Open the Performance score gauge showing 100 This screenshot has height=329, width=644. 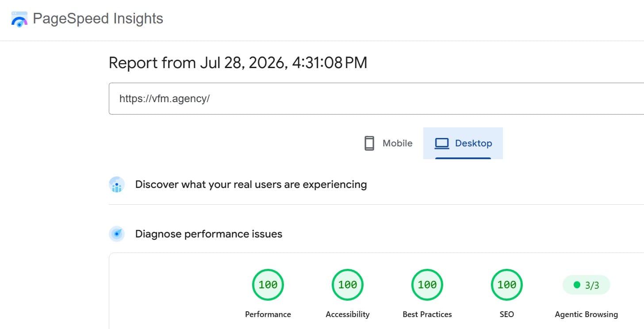pyautogui.click(x=268, y=285)
